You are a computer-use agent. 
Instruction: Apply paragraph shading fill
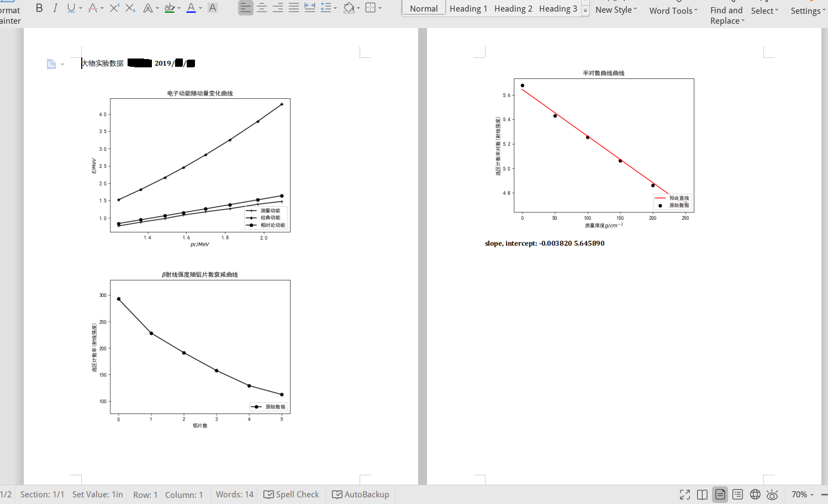click(x=349, y=8)
